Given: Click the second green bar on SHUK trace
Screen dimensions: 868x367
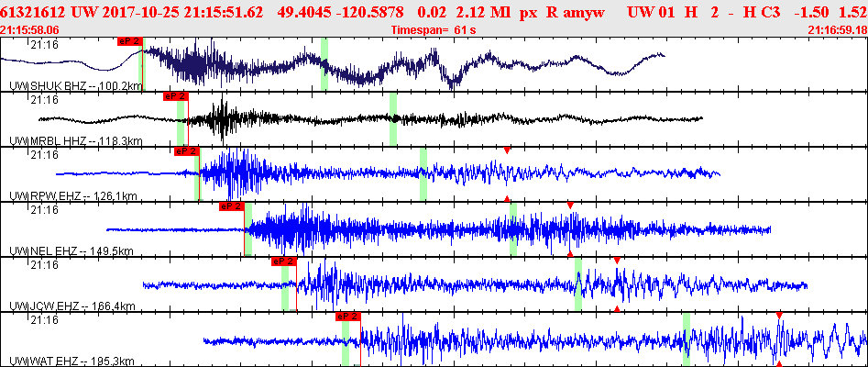Looking at the screenshot, I should pos(324,64).
